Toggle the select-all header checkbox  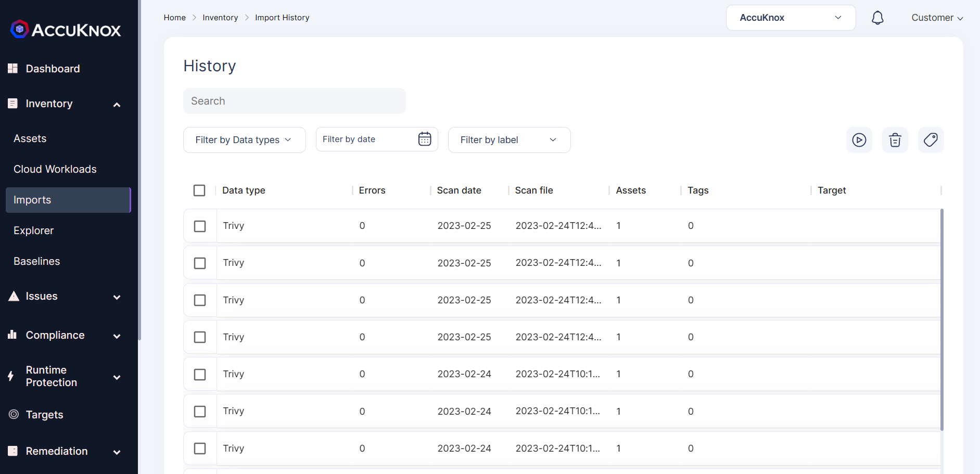[199, 190]
